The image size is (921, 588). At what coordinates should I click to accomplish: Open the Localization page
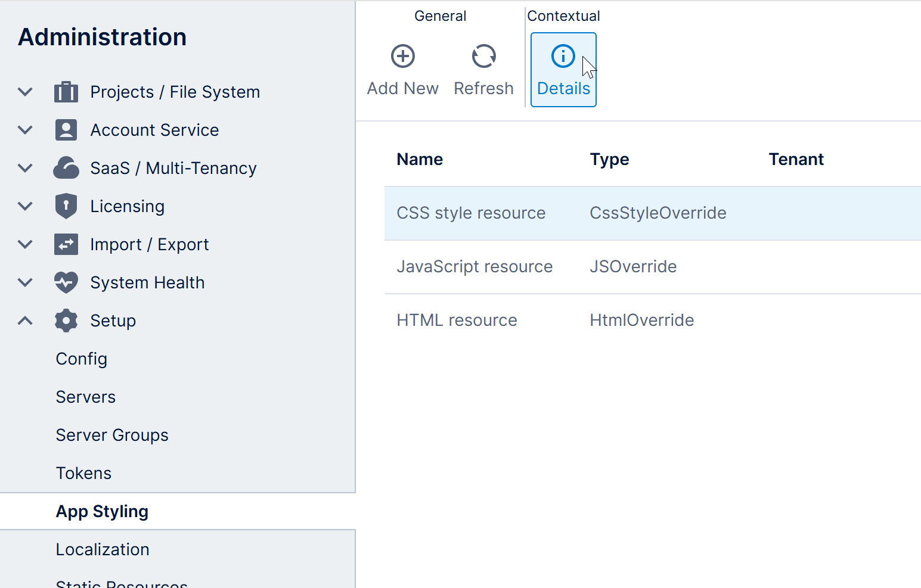[x=102, y=549]
